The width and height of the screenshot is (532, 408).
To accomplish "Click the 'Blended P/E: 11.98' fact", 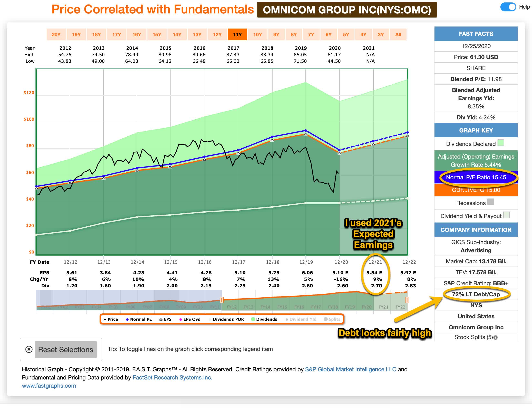I will tap(476, 79).
